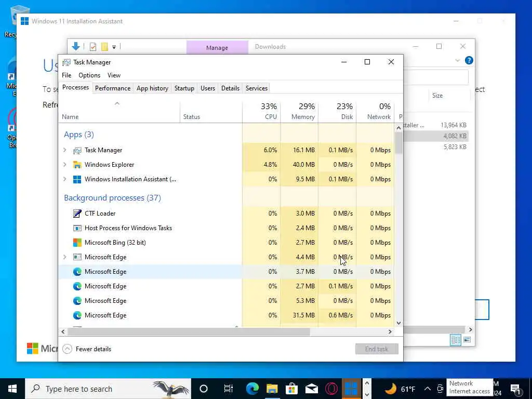The image size is (532, 399).
Task: Click the properties checkmark icon in Downloads toolbar
Action: [x=92, y=47]
